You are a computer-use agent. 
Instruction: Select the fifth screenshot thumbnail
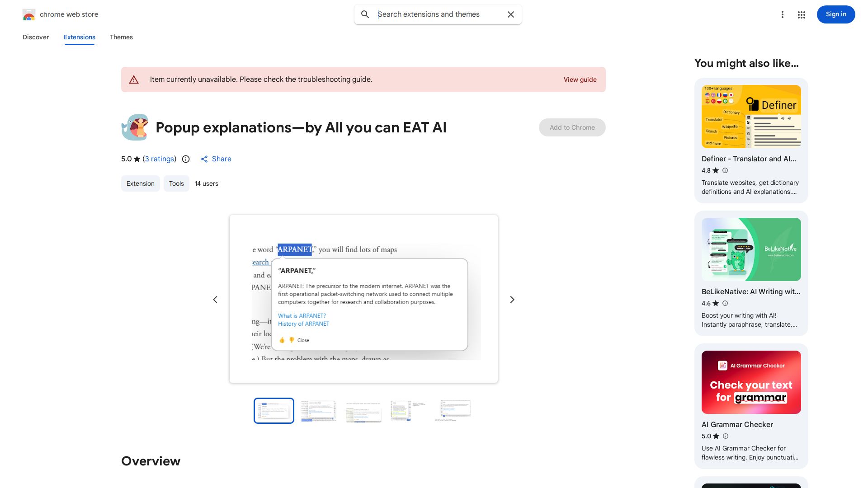(453, 411)
